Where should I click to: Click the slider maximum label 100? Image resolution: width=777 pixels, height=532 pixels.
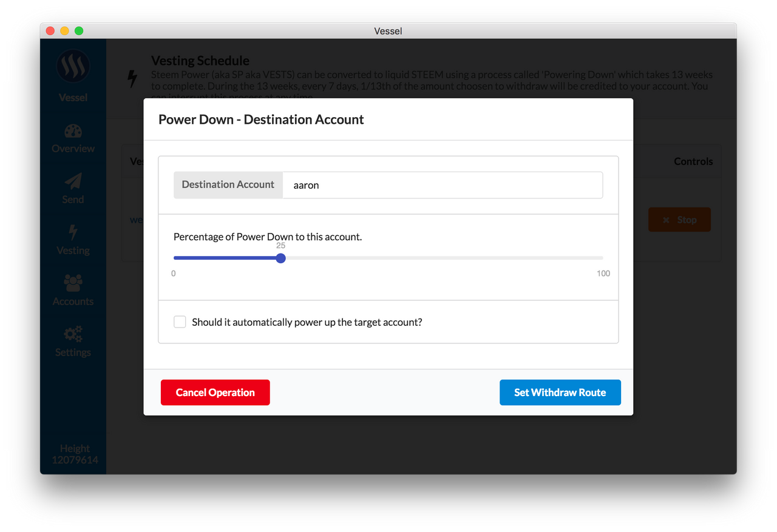tap(603, 274)
